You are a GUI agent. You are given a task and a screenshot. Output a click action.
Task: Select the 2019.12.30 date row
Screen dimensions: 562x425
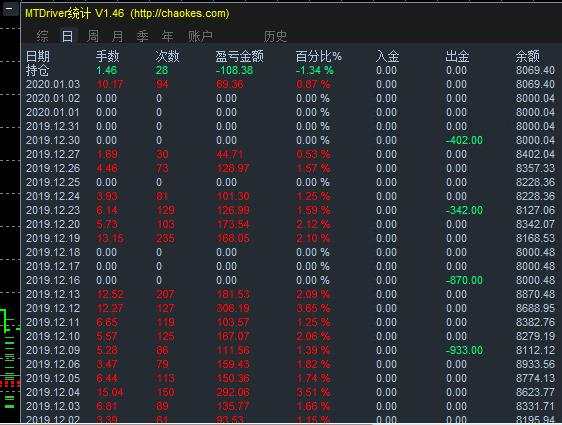[x=53, y=140]
